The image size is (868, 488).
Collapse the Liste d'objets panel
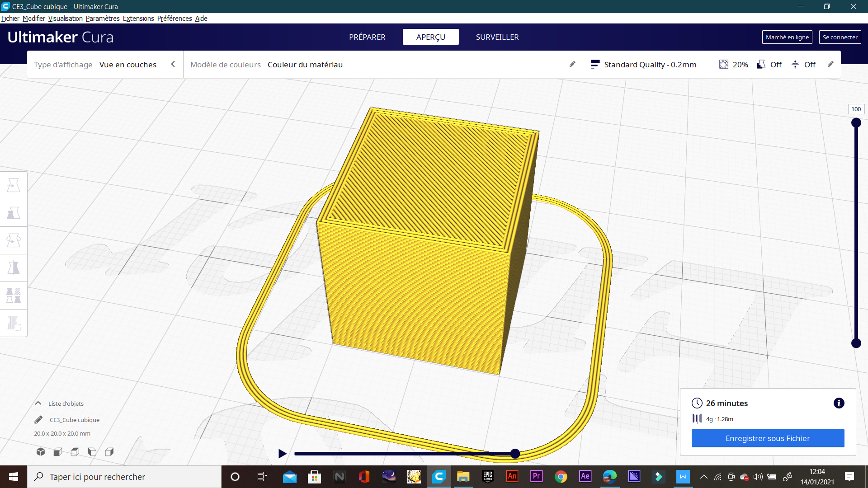(x=38, y=404)
